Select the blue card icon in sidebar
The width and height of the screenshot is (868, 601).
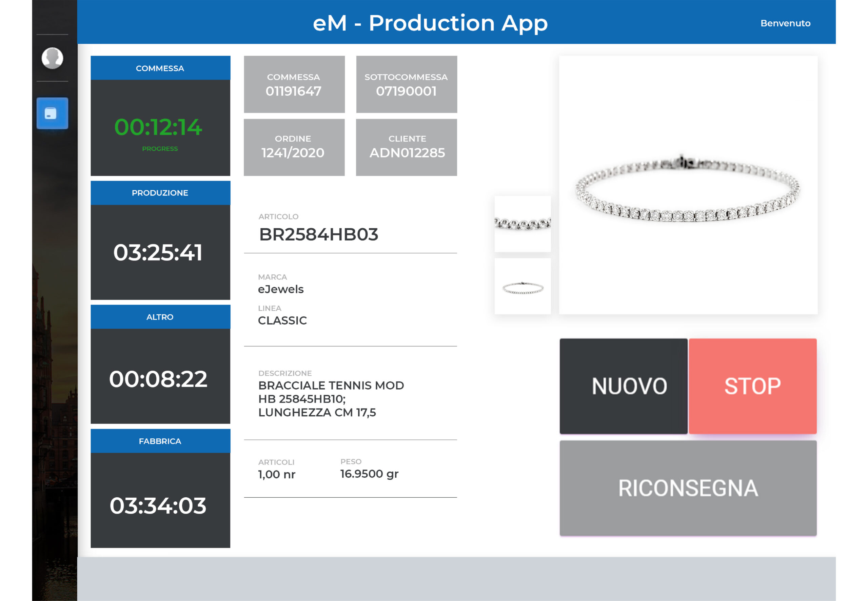(x=53, y=113)
